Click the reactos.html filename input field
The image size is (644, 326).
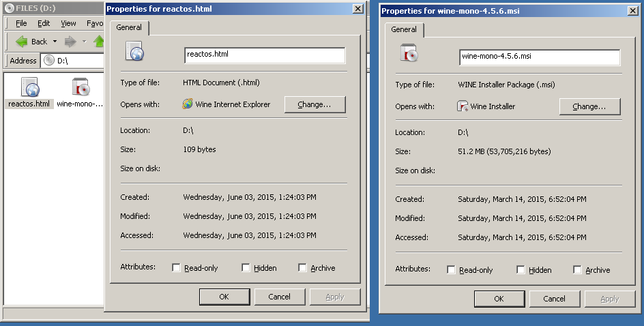click(265, 55)
